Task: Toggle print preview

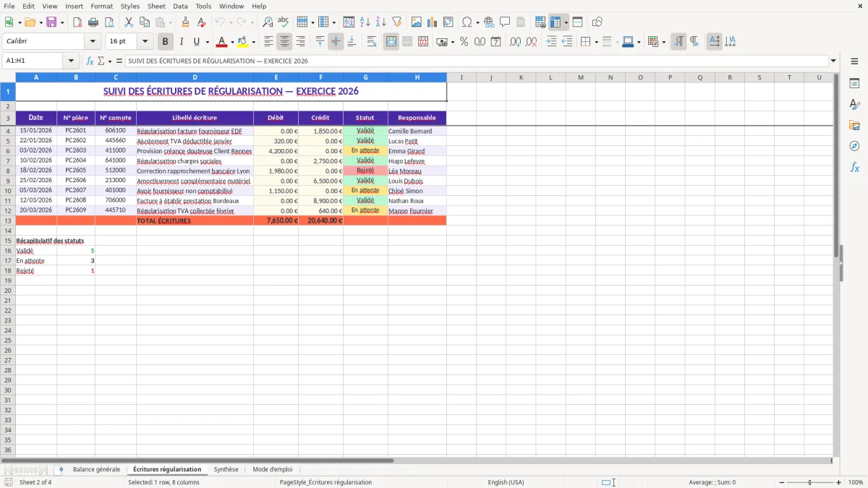Action: 109,22
